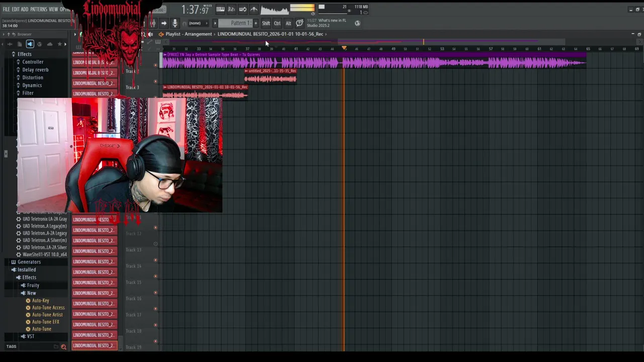Click the orange playhead marker on ruler
This screenshot has height=362, width=644.
344,48
